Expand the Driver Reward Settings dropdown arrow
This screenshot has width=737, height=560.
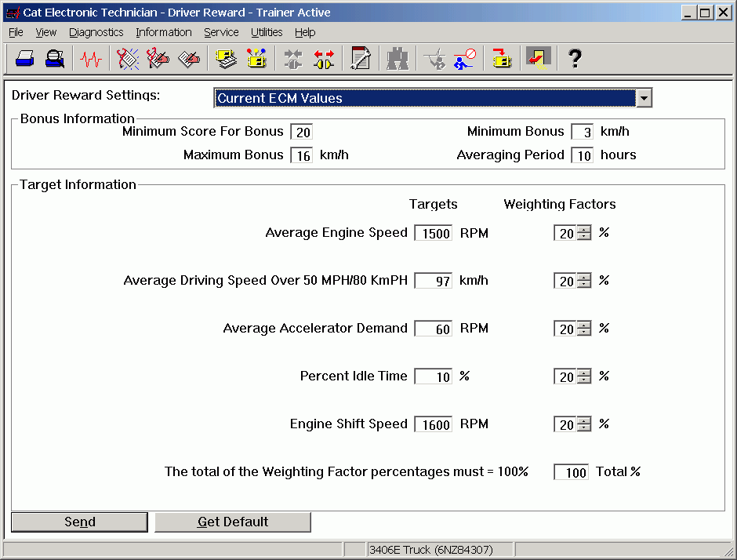click(644, 98)
